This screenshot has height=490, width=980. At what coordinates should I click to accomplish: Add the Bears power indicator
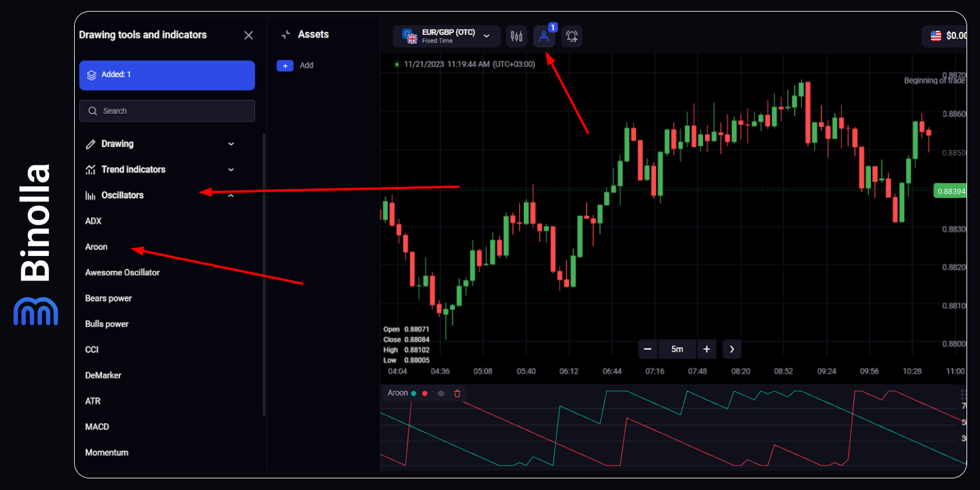point(108,298)
